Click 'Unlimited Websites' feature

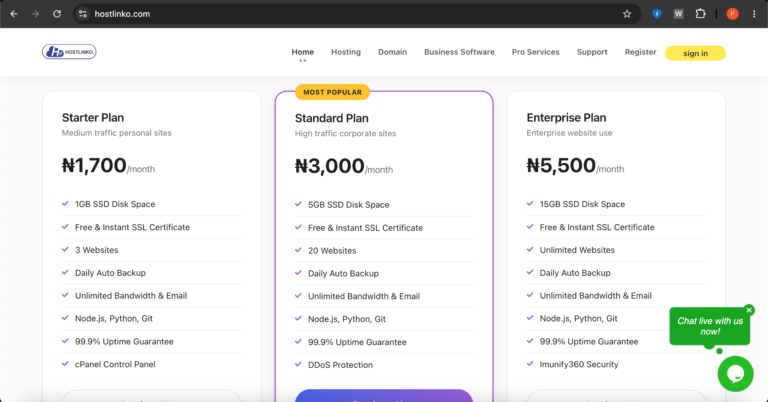tap(577, 250)
